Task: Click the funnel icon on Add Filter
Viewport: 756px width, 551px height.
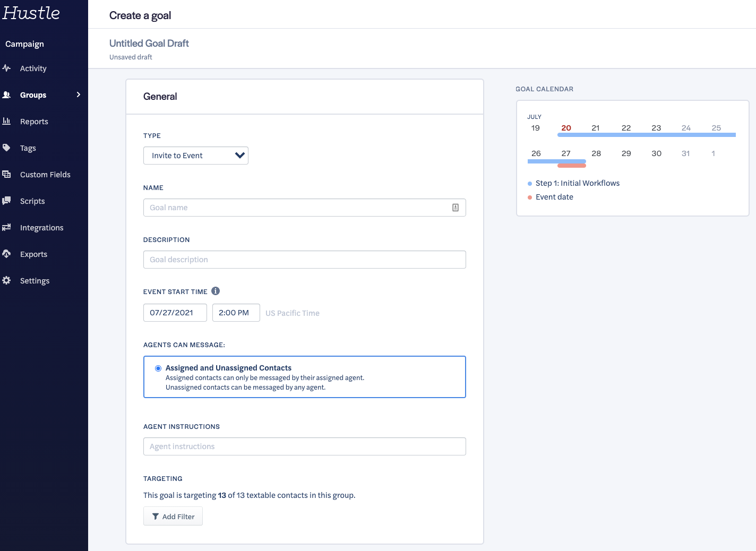Action: [156, 516]
